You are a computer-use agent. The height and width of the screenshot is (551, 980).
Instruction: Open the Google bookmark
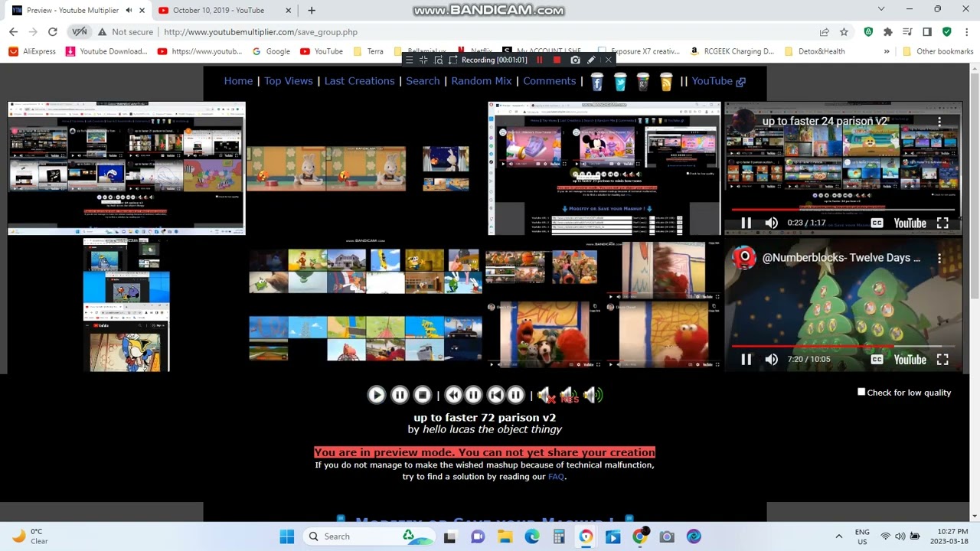pyautogui.click(x=271, y=51)
